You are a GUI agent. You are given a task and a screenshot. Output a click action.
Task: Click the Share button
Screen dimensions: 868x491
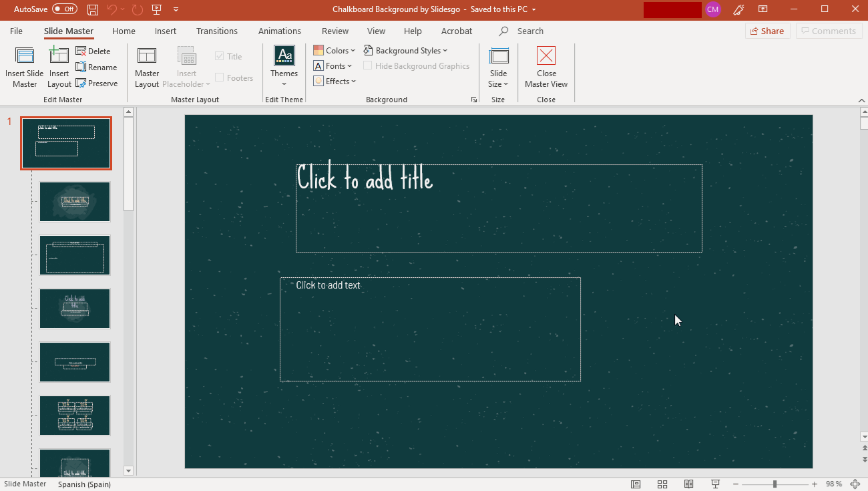point(767,31)
